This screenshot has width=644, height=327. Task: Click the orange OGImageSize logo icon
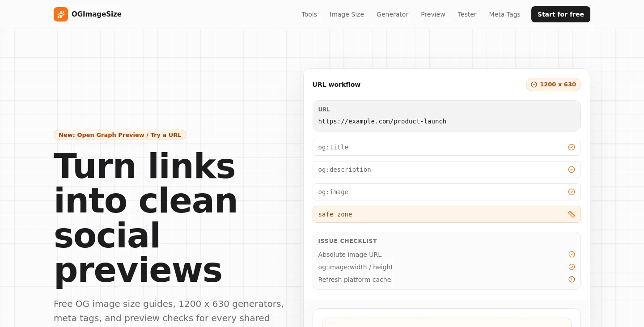pyautogui.click(x=61, y=14)
